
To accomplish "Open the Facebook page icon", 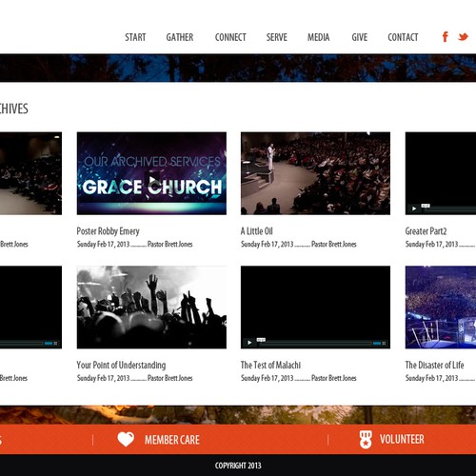I will click(x=446, y=37).
